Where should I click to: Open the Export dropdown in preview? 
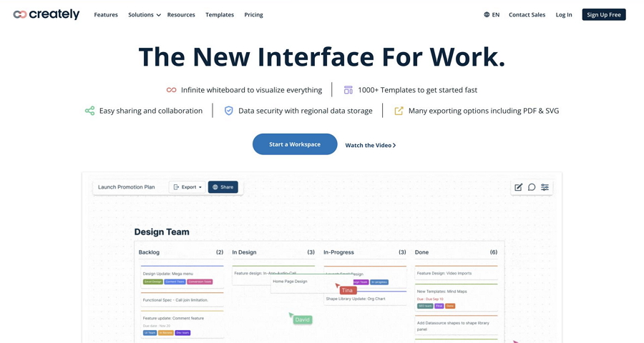pyautogui.click(x=188, y=187)
